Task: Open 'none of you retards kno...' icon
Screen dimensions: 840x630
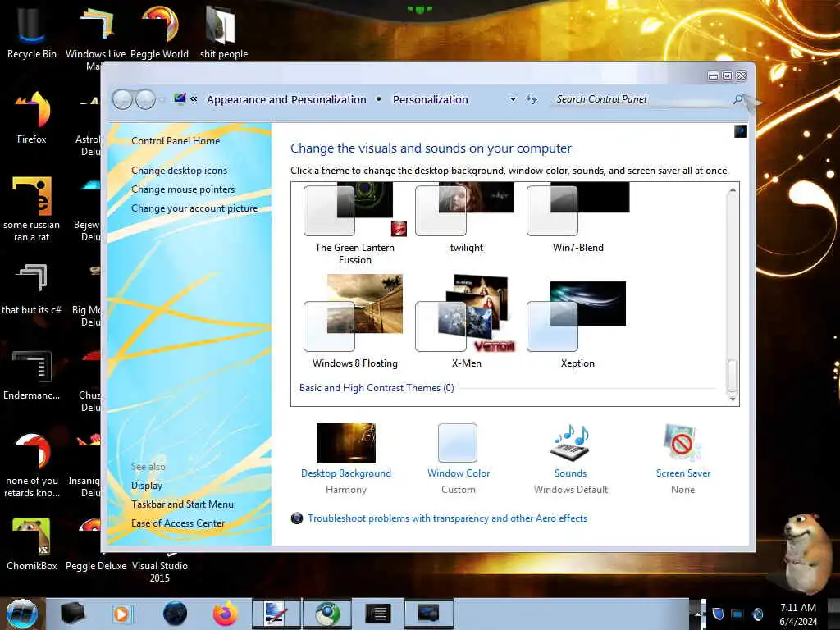Action: click(31, 464)
